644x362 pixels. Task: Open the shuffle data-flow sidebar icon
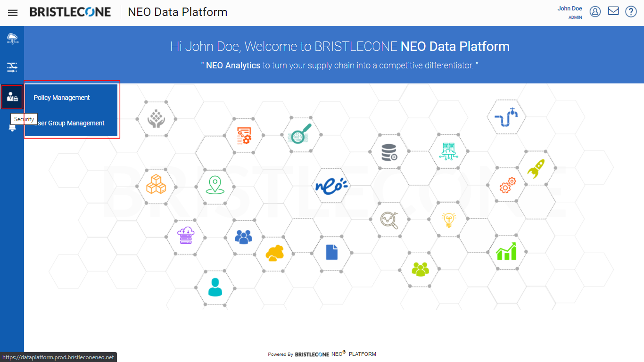tap(12, 67)
